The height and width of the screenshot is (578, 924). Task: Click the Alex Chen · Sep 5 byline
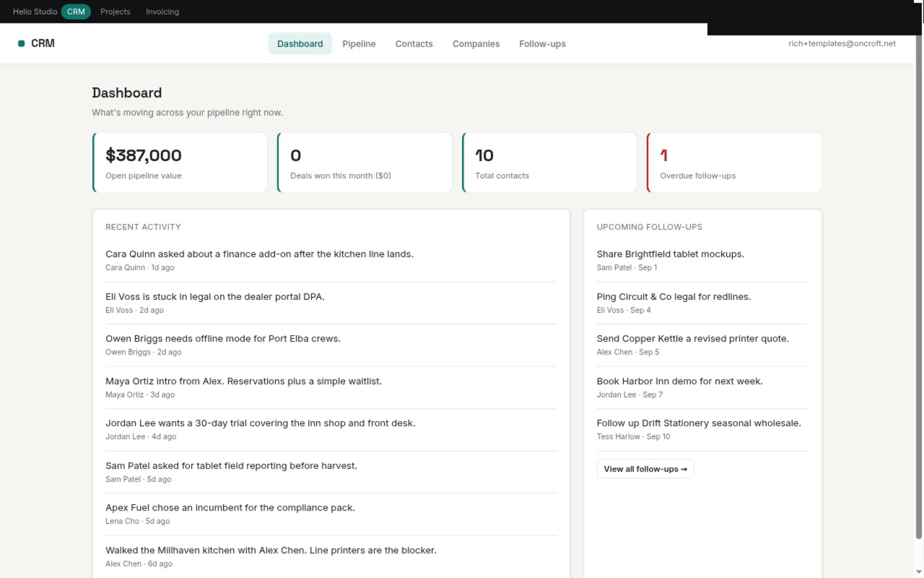click(x=628, y=352)
